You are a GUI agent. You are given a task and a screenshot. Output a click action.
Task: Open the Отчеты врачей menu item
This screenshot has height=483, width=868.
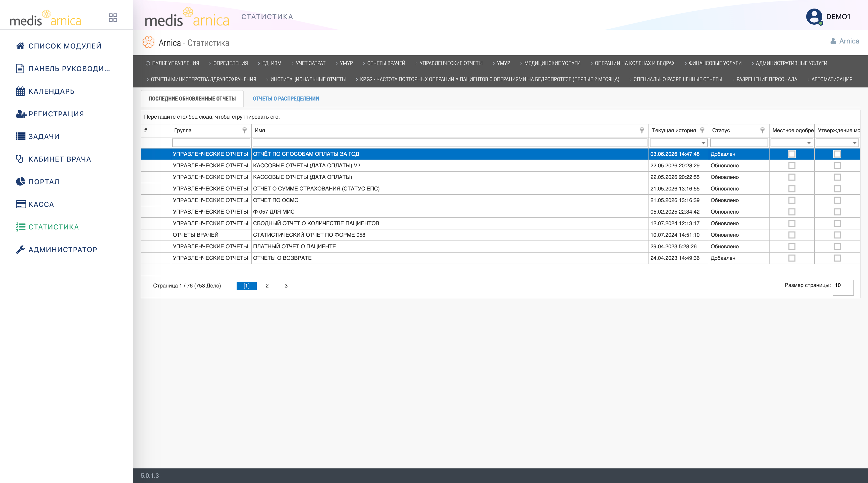[386, 63]
